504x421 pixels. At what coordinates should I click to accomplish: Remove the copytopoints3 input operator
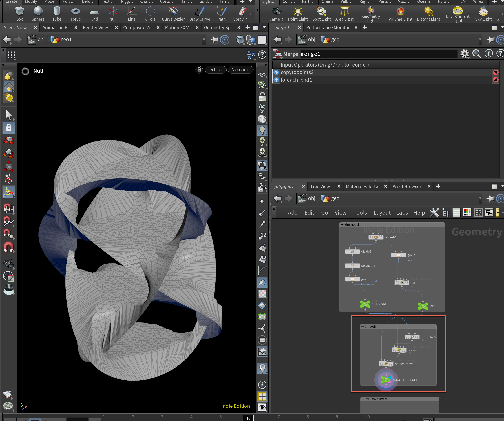496,72
